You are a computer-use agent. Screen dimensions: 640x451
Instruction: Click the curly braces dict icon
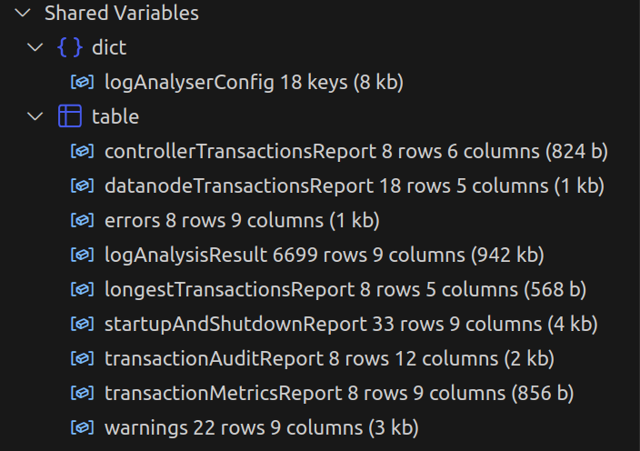pyautogui.click(x=70, y=48)
